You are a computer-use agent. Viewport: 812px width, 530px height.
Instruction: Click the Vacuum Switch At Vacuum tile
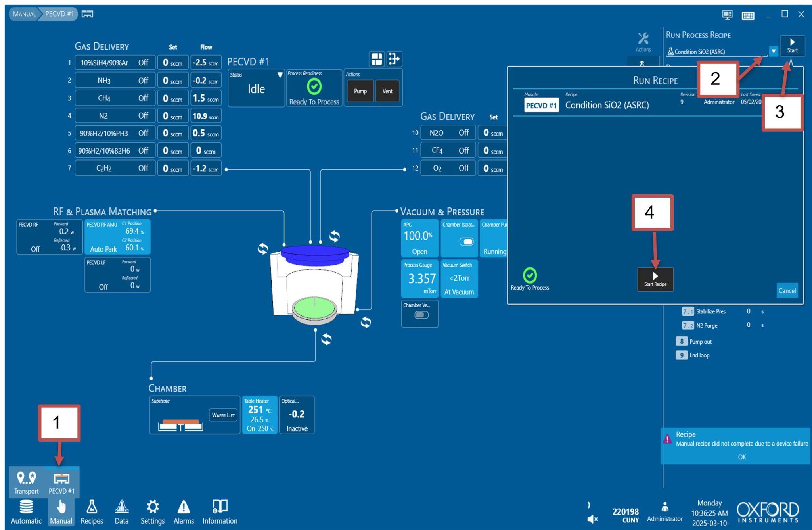tap(459, 278)
